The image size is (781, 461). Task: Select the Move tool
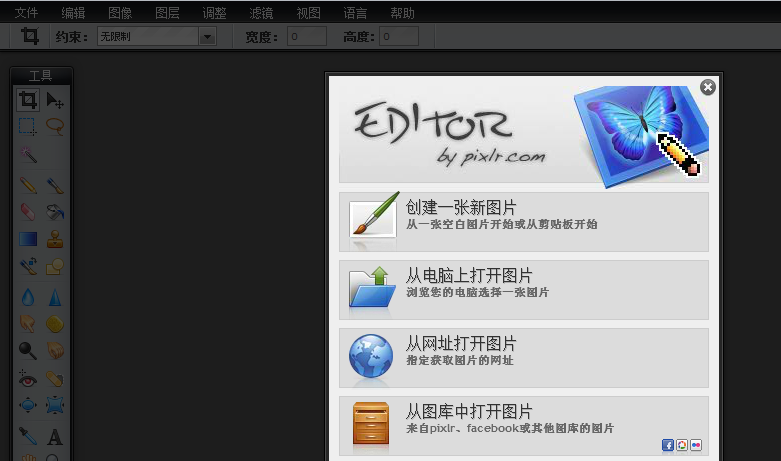[55, 100]
